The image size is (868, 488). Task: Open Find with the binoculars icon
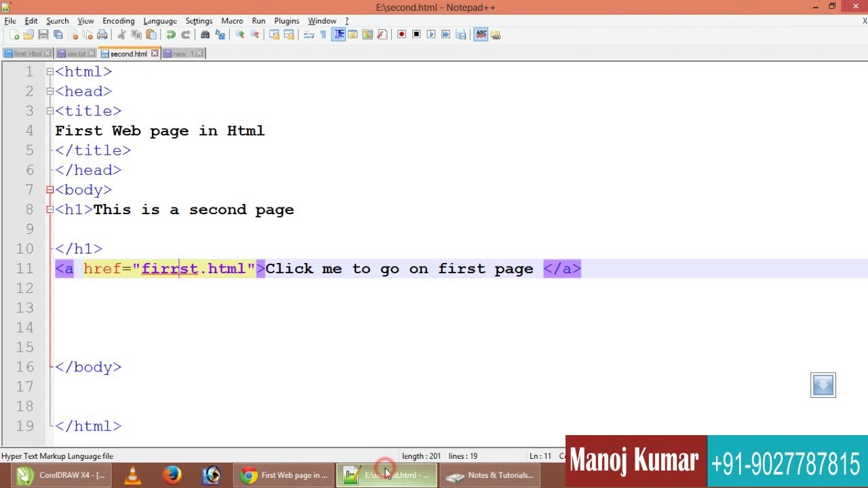point(205,35)
